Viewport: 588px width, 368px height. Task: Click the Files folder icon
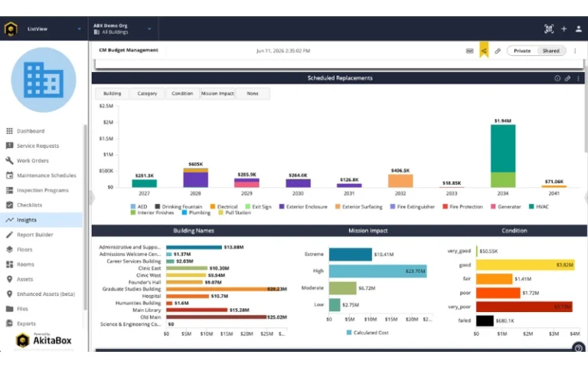(x=9, y=309)
